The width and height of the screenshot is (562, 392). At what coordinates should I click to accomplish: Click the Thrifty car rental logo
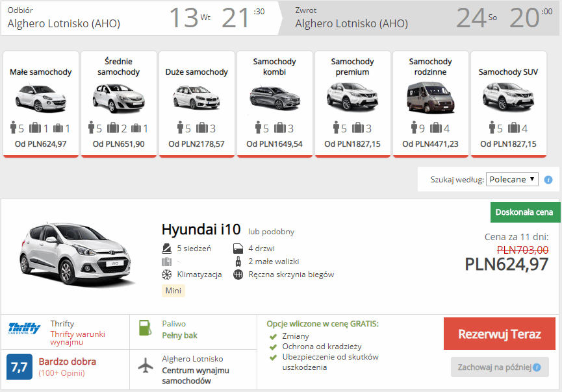pyautogui.click(x=25, y=328)
